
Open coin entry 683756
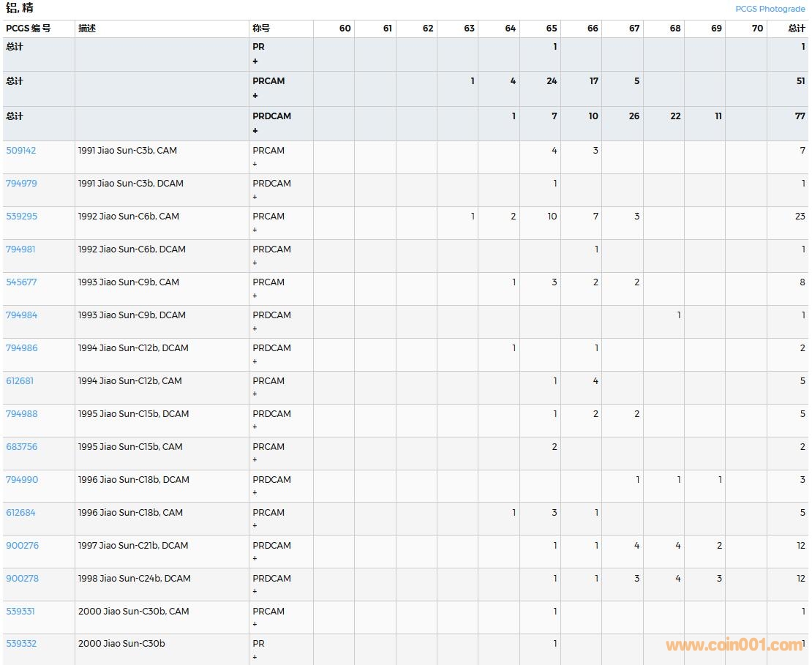(21, 447)
